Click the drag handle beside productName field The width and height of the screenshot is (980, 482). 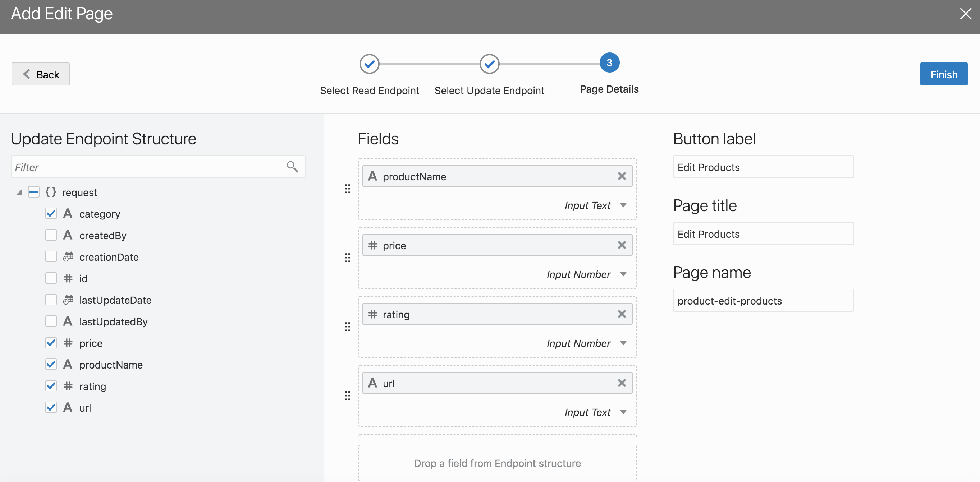(347, 189)
